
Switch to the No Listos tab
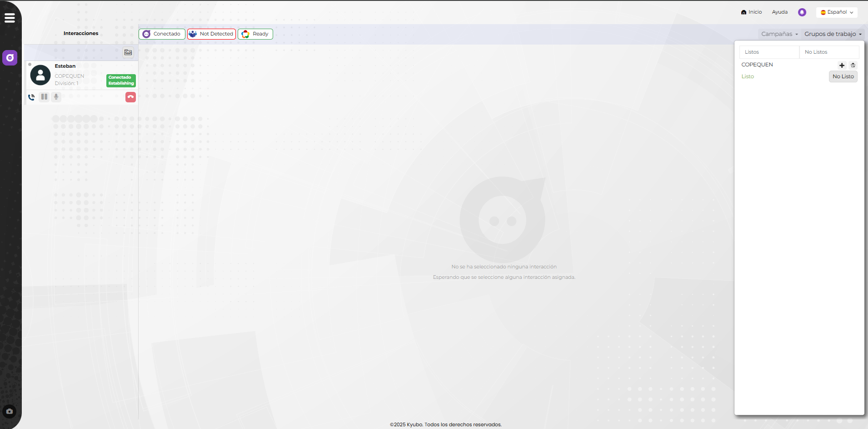pyautogui.click(x=828, y=52)
